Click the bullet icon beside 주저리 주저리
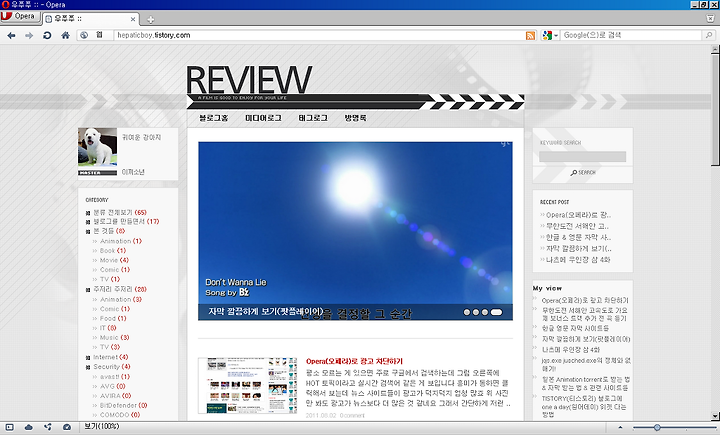This screenshot has width=720, height=435. click(x=88, y=289)
